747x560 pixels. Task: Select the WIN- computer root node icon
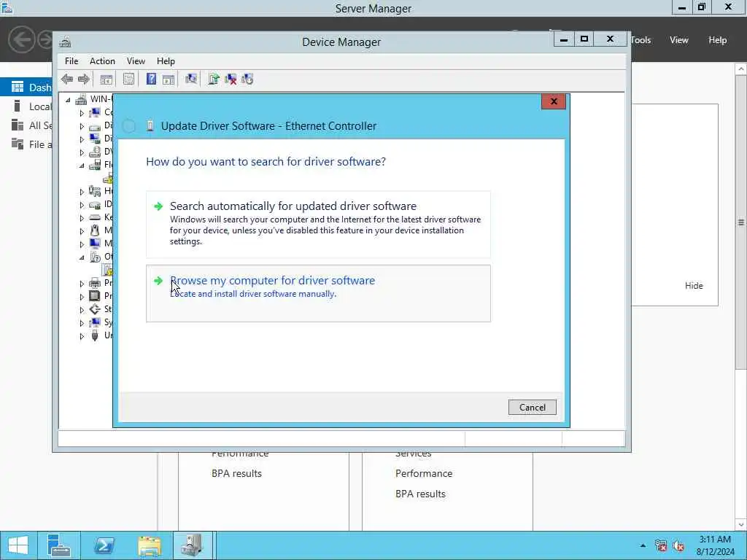pyautogui.click(x=82, y=99)
